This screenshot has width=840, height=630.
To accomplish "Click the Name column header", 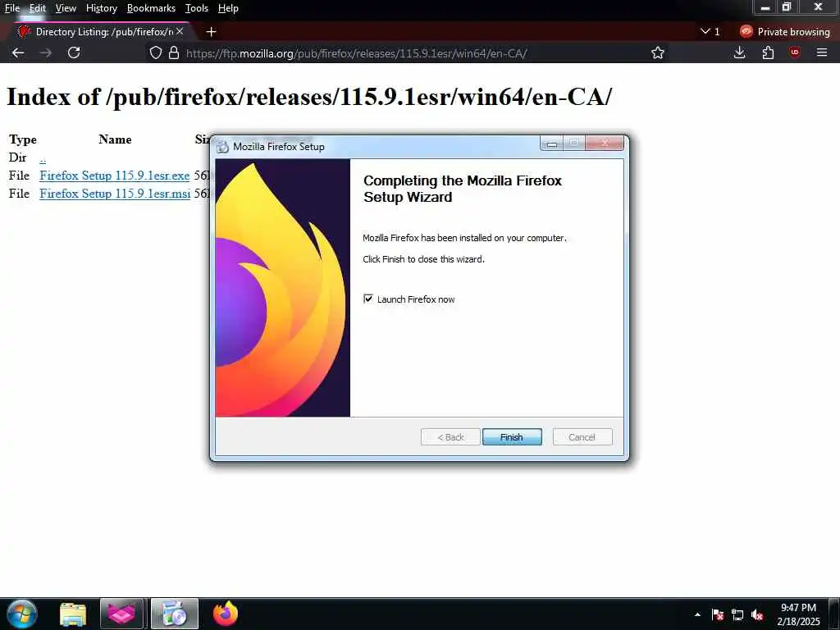I will 115,139.
